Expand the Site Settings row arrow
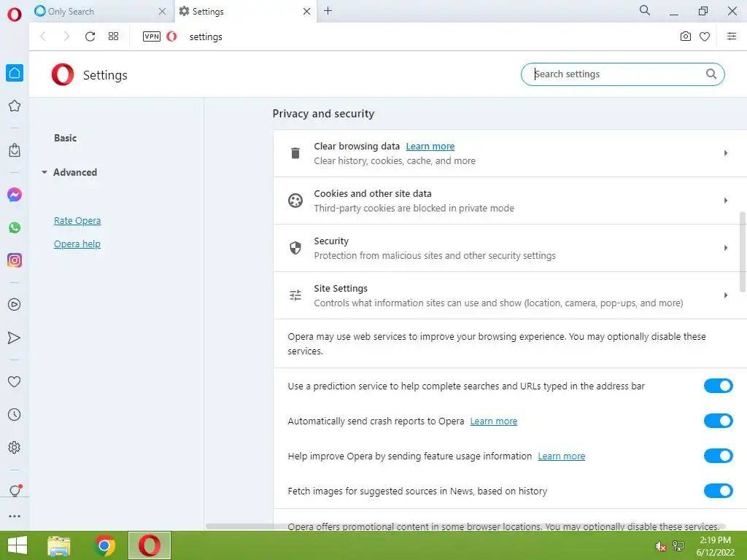747x560 pixels. tap(726, 295)
